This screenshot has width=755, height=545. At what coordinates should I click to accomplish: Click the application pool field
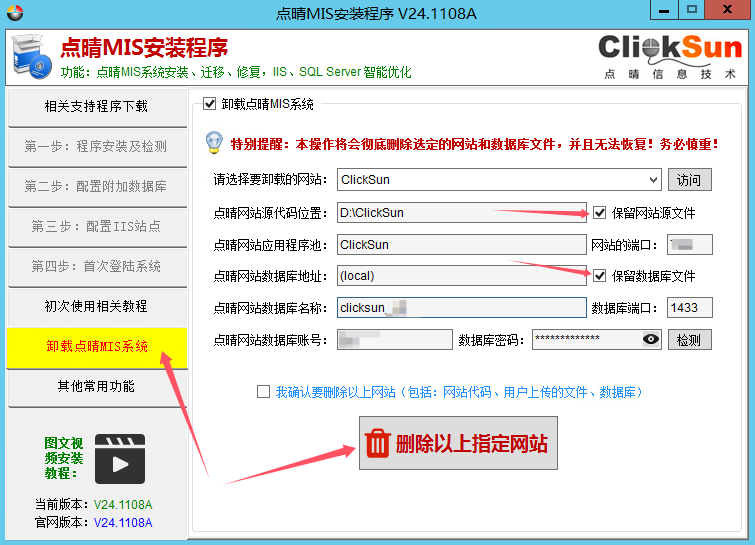(x=462, y=245)
